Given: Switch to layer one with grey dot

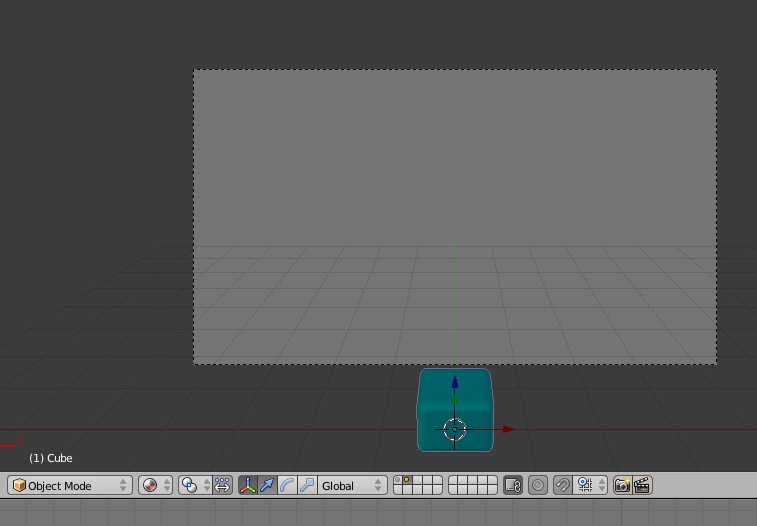Looking at the screenshot, I should (x=397, y=480).
